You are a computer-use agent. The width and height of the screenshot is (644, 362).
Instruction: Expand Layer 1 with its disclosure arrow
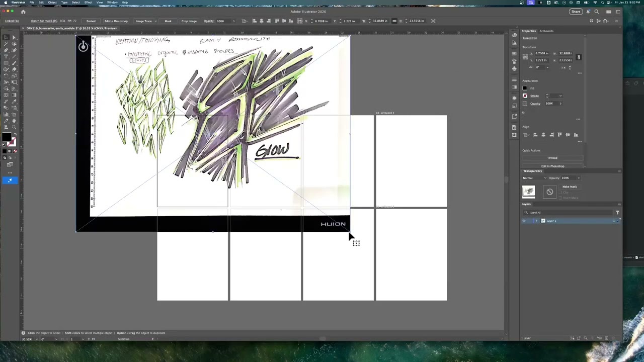tap(536, 221)
